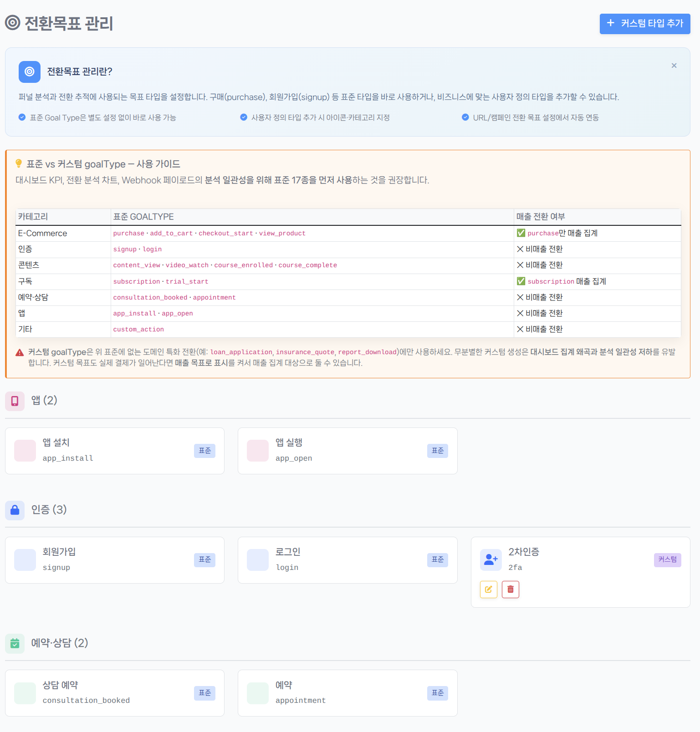Click the lightbulb icon in usage guide
The height and width of the screenshot is (732, 700).
click(x=19, y=163)
